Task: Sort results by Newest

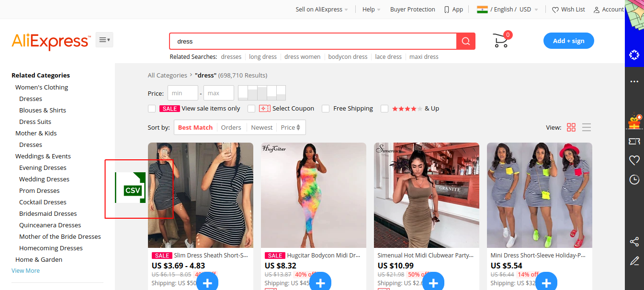Action: 262,127
